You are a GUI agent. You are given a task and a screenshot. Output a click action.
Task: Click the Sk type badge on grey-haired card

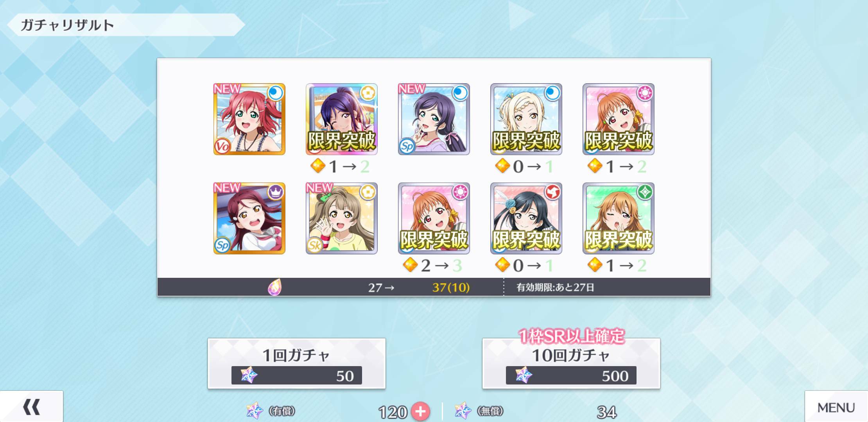click(314, 245)
